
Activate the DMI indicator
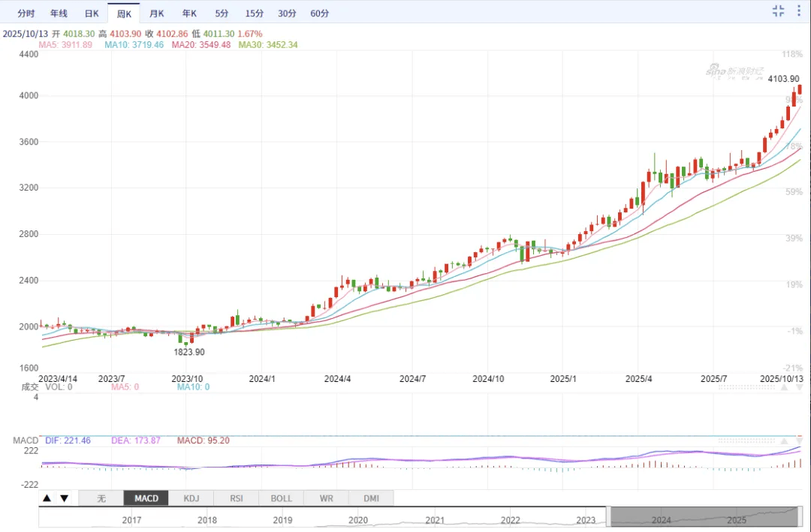[371, 498]
